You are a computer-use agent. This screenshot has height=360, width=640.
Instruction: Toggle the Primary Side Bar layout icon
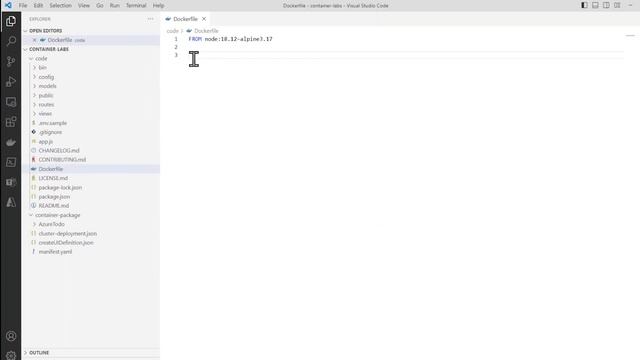point(584,5)
